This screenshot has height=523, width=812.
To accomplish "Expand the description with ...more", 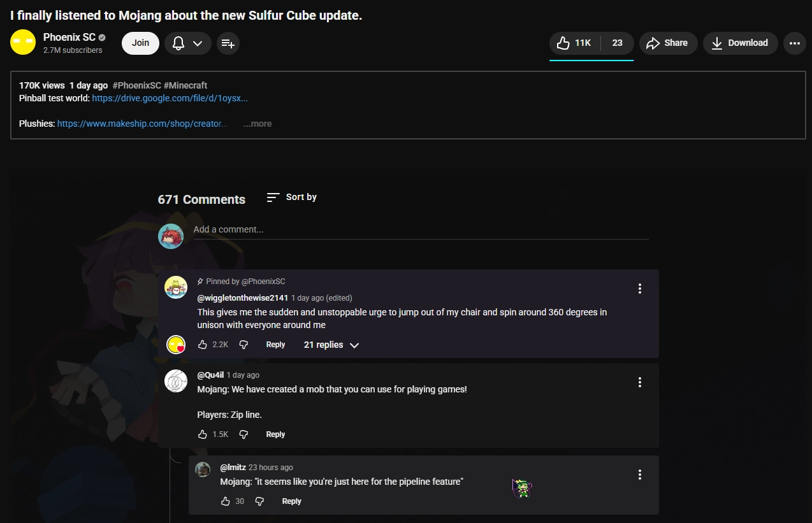I will tap(257, 124).
